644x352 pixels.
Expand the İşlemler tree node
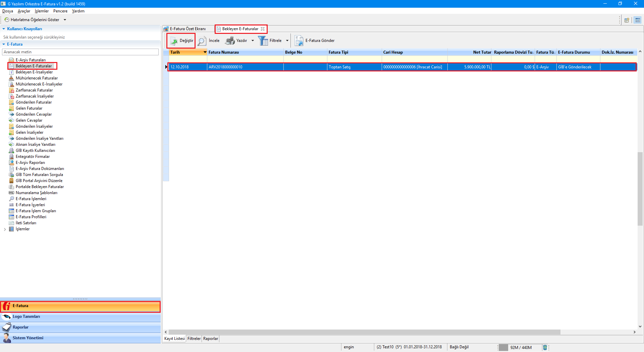pyautogui.click(x=5, y=229)
